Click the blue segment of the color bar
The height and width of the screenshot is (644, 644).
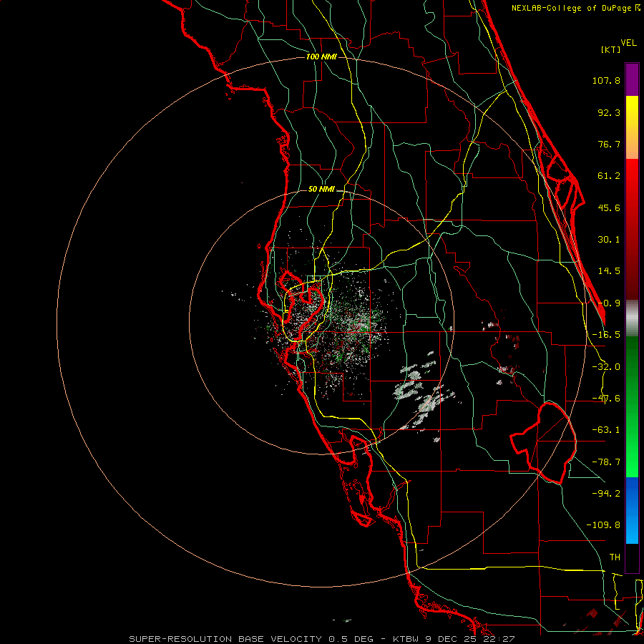pos(632,510)
